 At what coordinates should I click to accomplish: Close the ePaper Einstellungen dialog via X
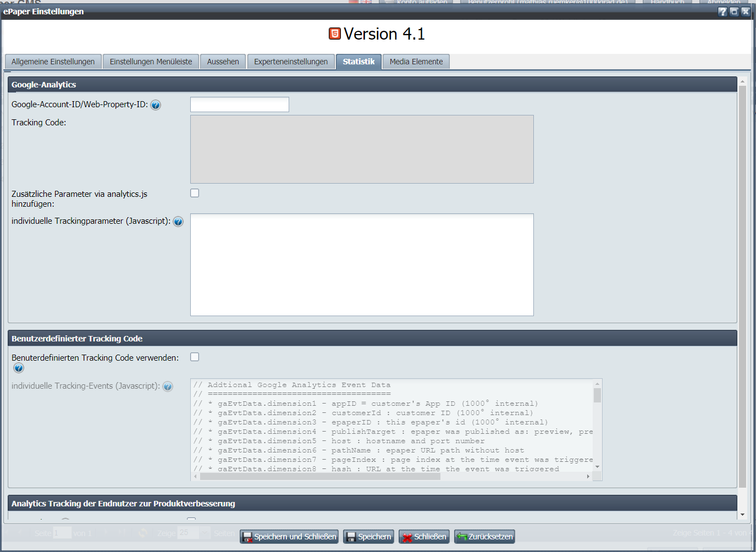746,12
